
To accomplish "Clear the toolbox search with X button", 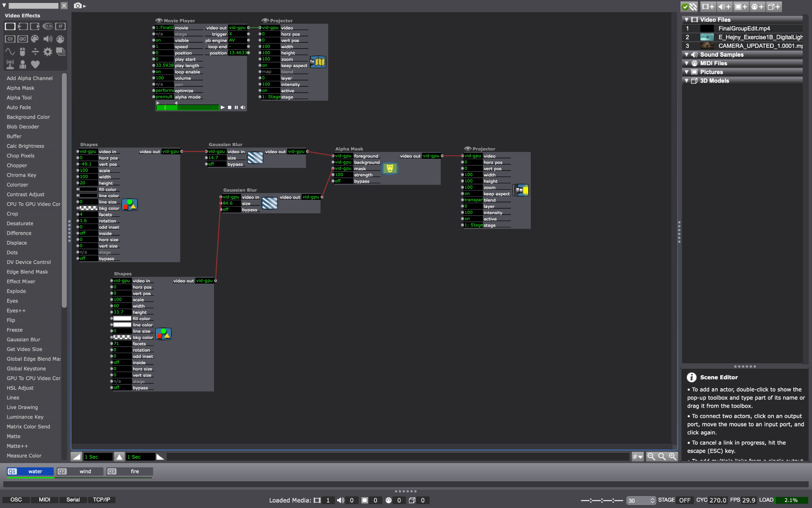I will coord(64,6).
